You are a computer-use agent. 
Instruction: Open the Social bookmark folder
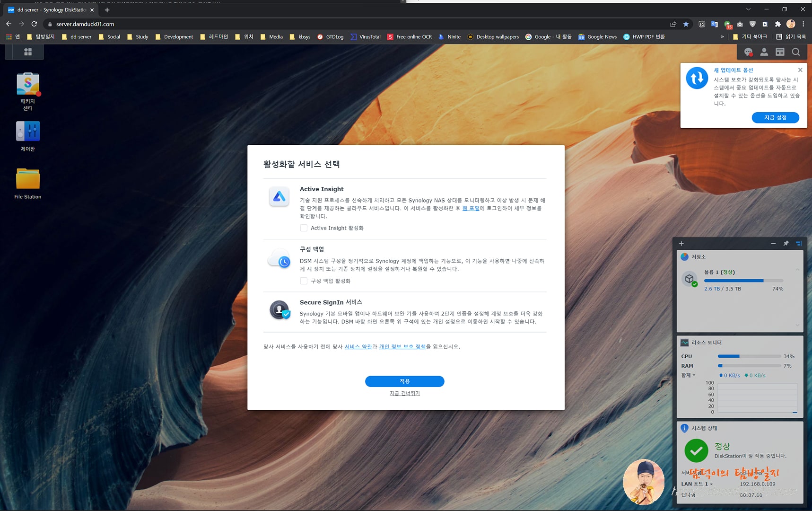tap(109, 37)
